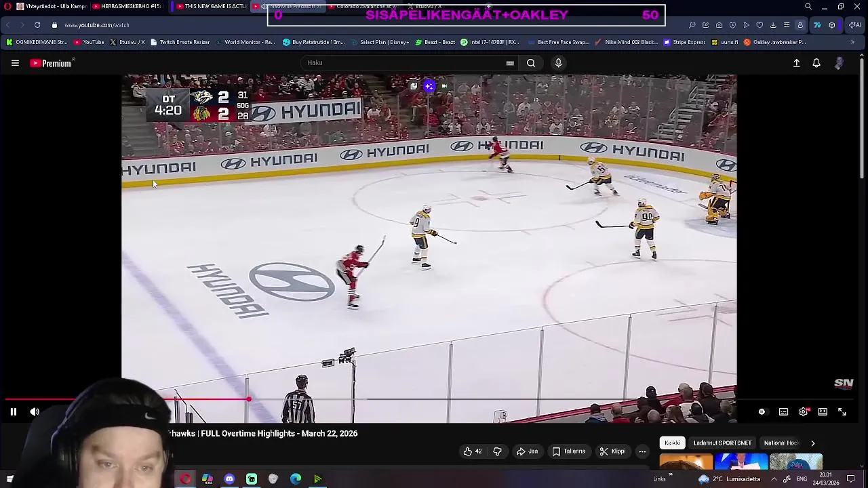Go to YouTube Premium home logo
868x488 pixels.
click(51, 63)
